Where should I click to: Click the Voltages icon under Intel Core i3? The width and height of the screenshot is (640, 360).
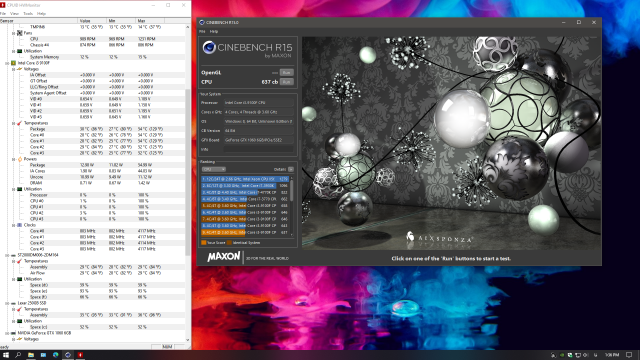[x=19, y=69]
